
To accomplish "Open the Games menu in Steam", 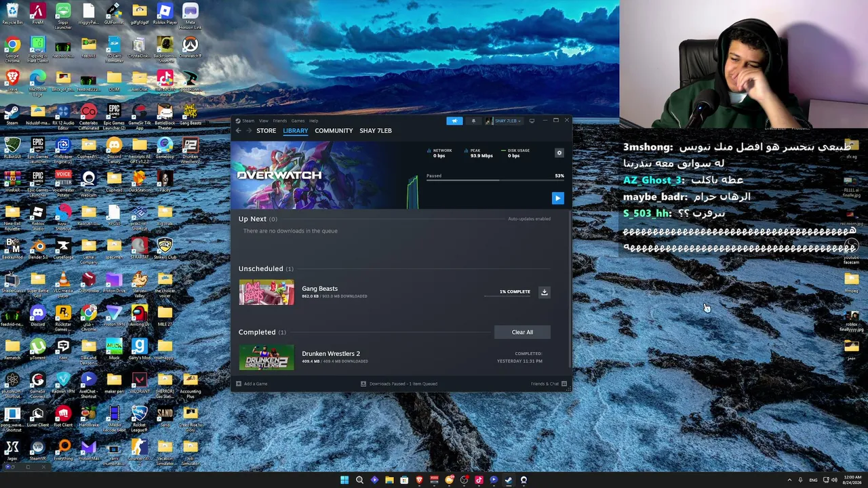I will [x=298, y=121].
